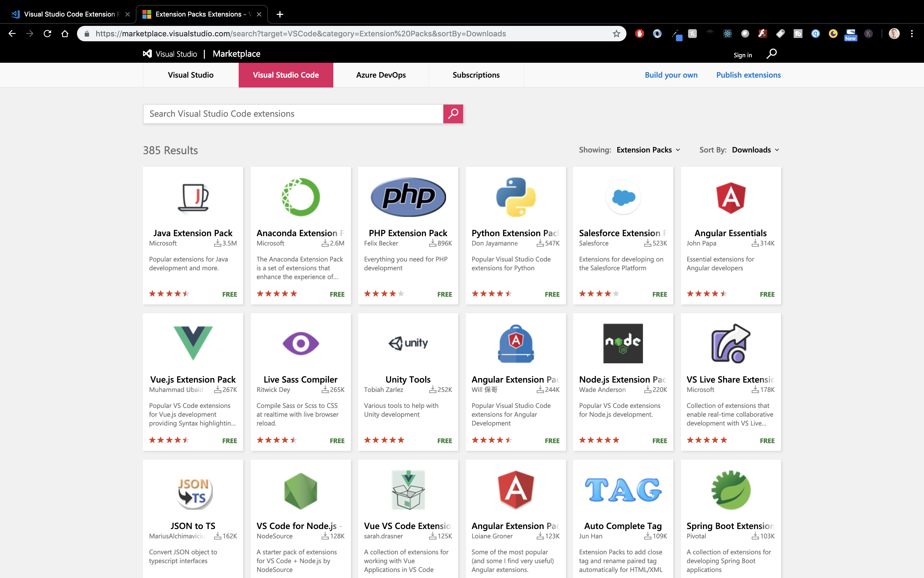The width and height of the screenshot is (924, 578).
Task: Click the Publish extensions link
Action: [x=748, y=75]
